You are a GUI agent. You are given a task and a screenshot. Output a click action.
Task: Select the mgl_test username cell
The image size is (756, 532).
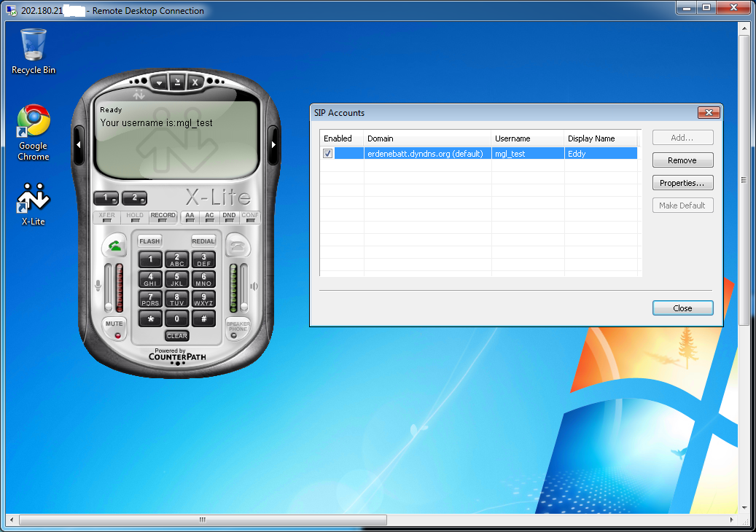tap(528, 154)
